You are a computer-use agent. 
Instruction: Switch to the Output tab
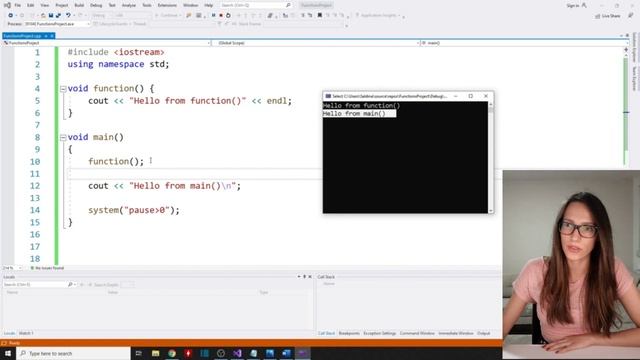(484, 333)
